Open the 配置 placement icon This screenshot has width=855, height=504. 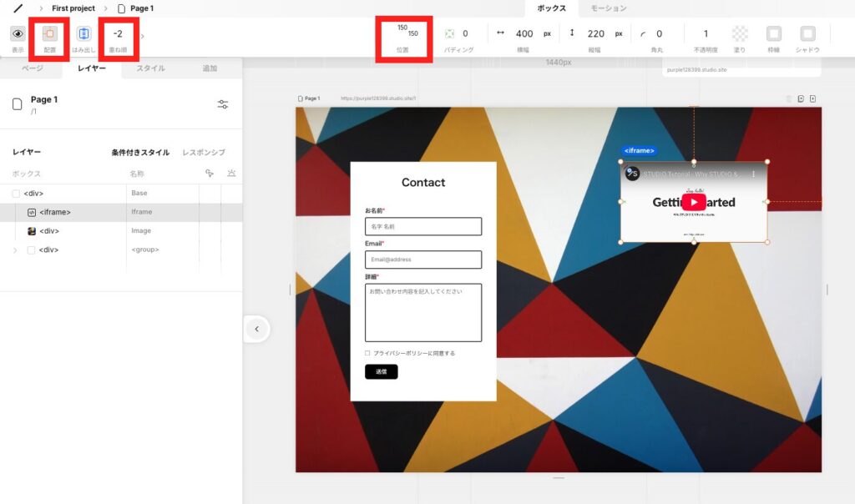(49, 33)
